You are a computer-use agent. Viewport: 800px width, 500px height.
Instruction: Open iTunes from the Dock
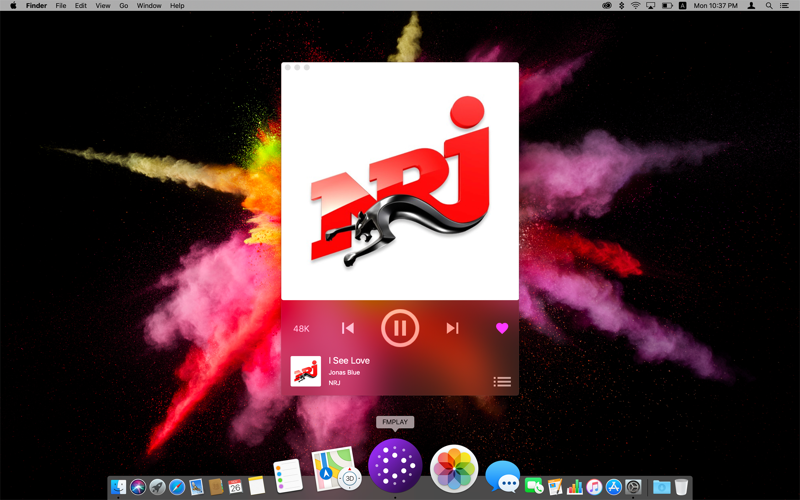pos(594,487)
